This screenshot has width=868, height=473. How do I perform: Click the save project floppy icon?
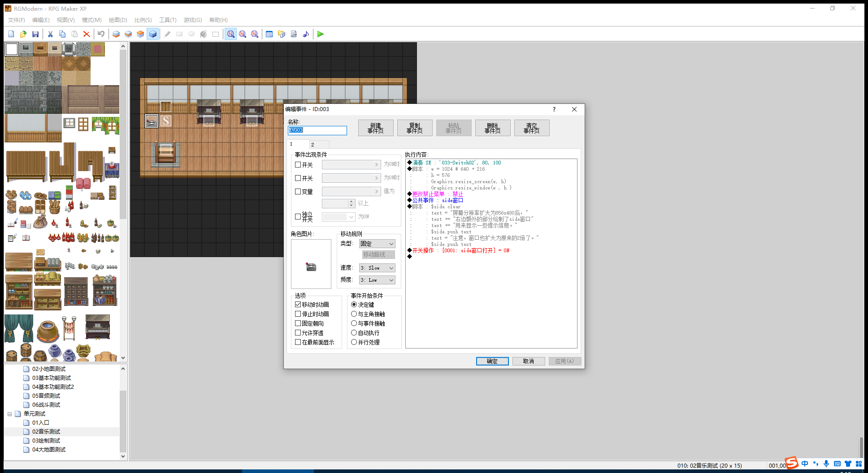(35, 34)
